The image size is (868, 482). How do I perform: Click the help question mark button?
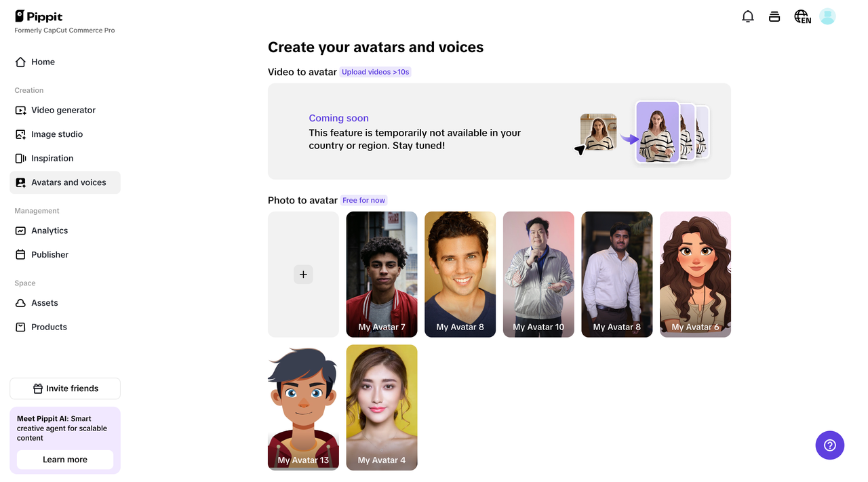[829, 445]
